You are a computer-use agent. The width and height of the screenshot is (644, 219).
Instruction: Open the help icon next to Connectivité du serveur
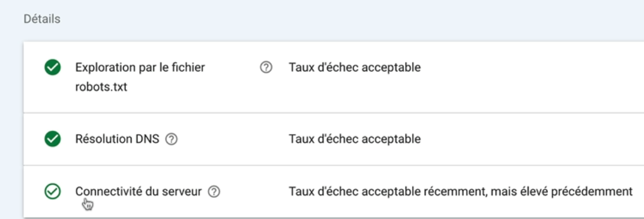pyautogui.click(x=214, y=192)
